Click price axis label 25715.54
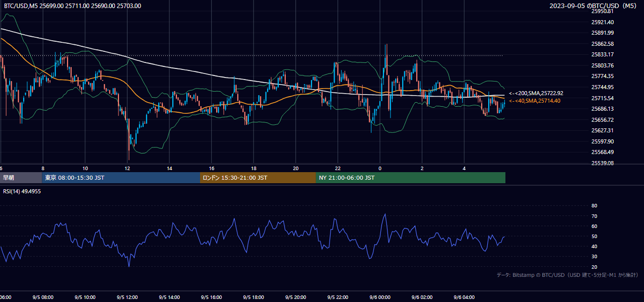The width and height of the screenshot is (644, 302). pos(603,98)
